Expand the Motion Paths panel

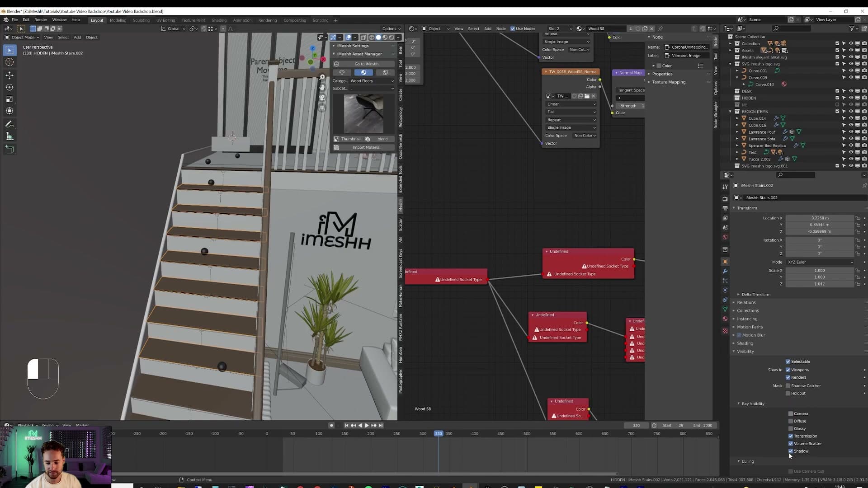pyautogui.click(x=750, y=327)
